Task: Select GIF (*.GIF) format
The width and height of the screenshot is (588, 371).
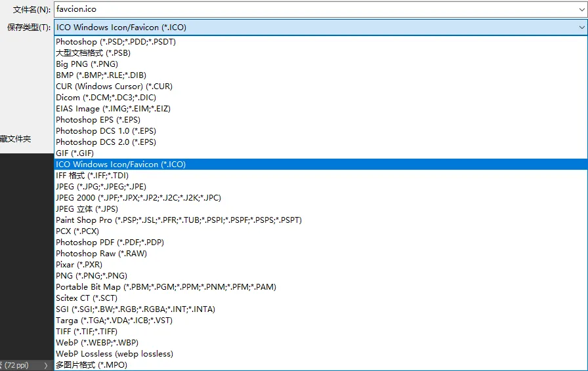Action: 321,153
